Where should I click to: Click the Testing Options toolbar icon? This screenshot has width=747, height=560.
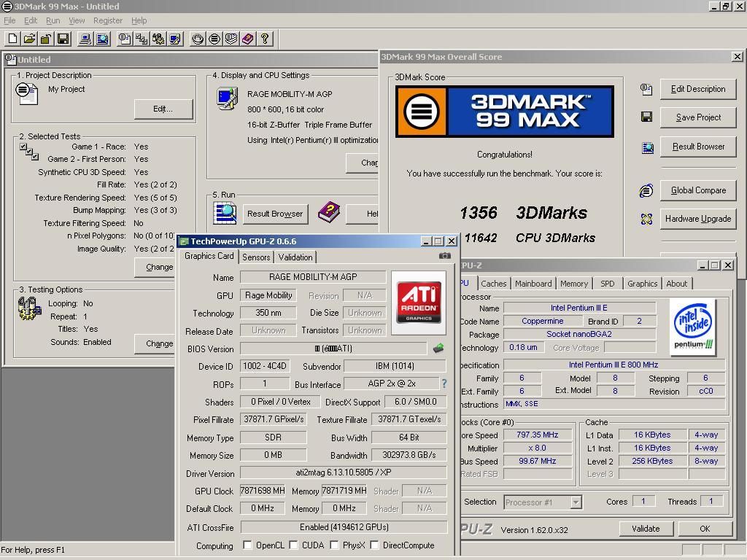pos(158,39)
